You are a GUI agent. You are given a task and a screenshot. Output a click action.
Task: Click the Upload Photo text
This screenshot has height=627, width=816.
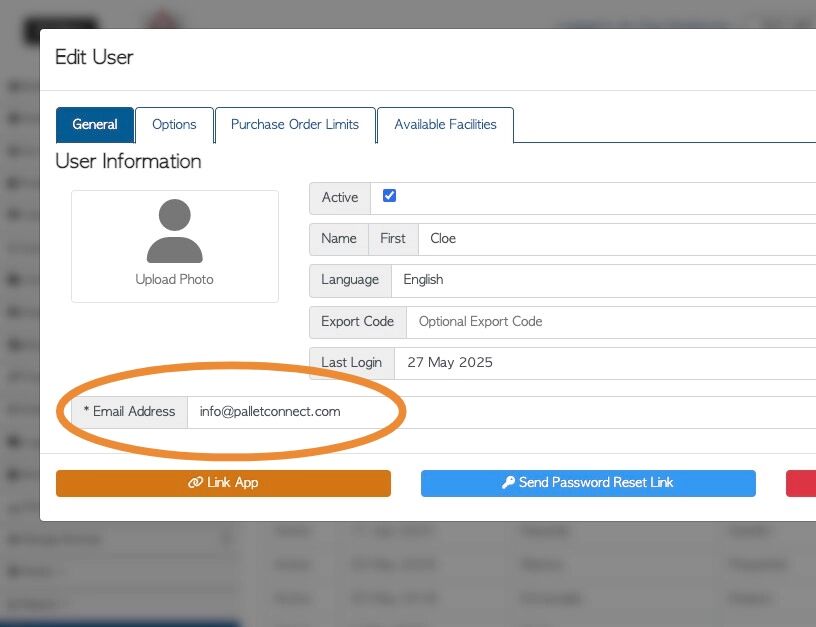point(174,279)
